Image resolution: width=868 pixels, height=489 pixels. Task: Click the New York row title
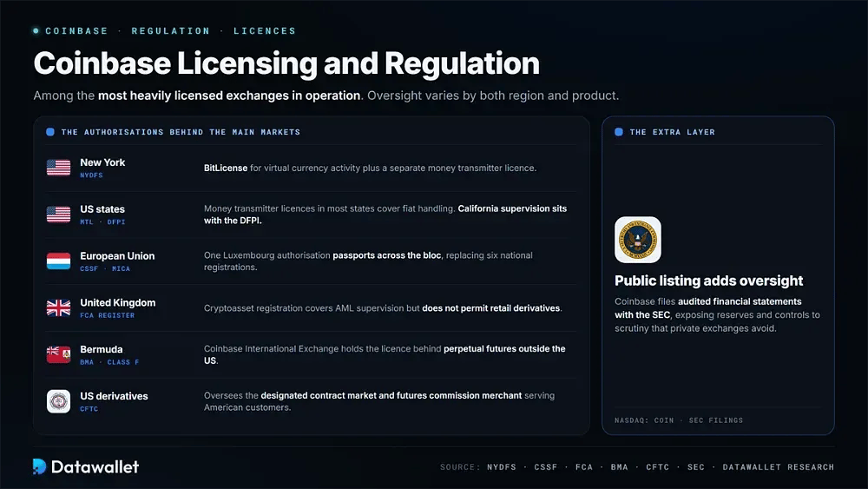pos(102,162)
